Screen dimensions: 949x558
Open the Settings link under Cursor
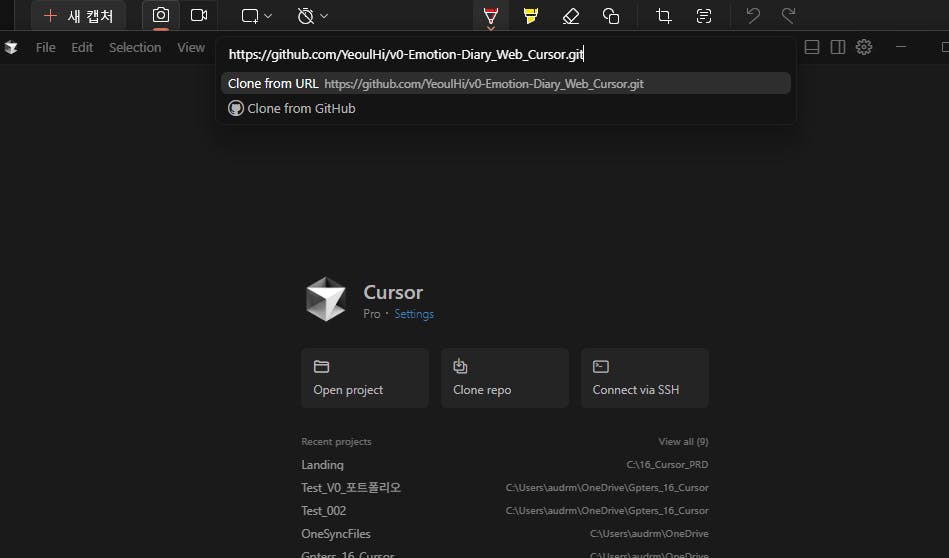pos(414,314)
